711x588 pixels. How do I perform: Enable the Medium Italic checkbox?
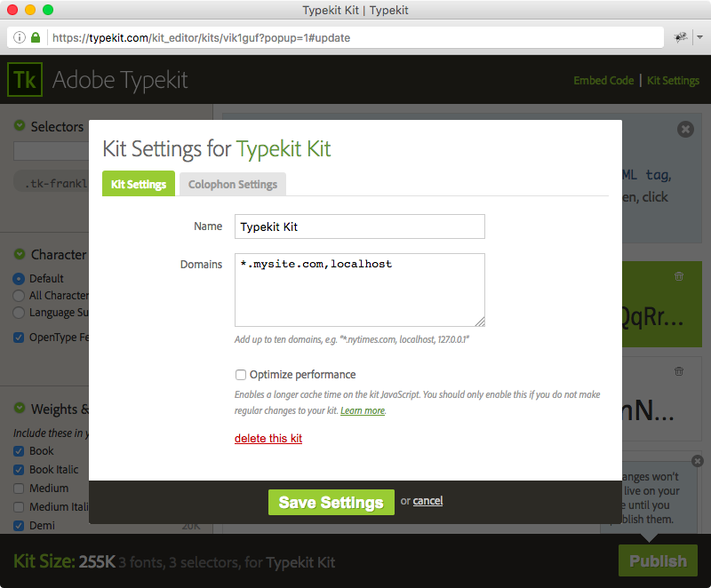[19, 507]
